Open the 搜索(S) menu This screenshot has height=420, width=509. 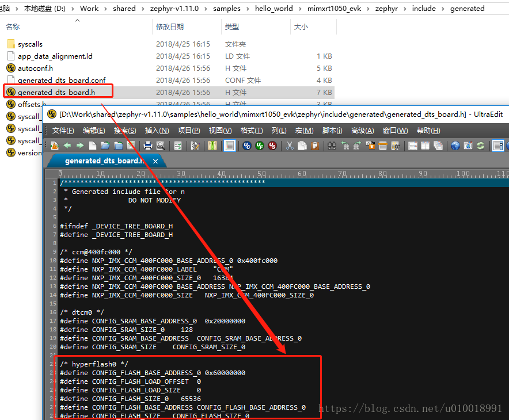pyautogui.click(x=125, y=131)
